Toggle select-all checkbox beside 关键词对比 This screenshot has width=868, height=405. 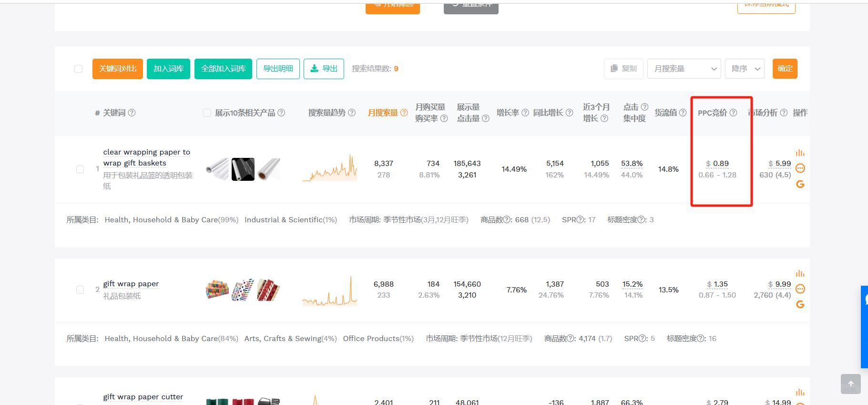click(79, 69)
